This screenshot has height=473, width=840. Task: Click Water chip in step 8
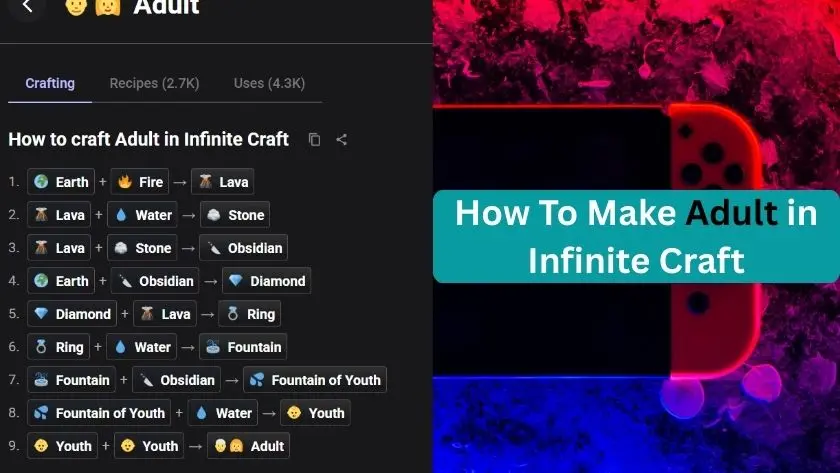click(x=223, y=413)
